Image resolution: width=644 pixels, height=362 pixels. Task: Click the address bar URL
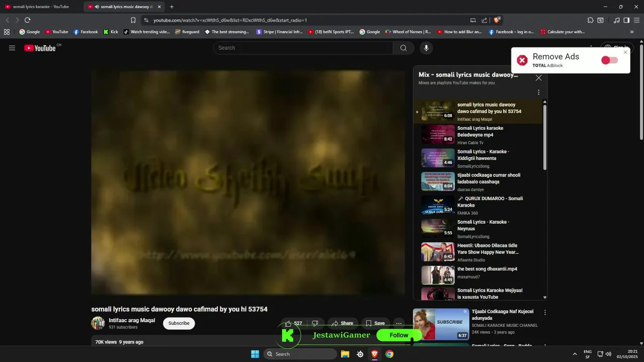[230, 20]
